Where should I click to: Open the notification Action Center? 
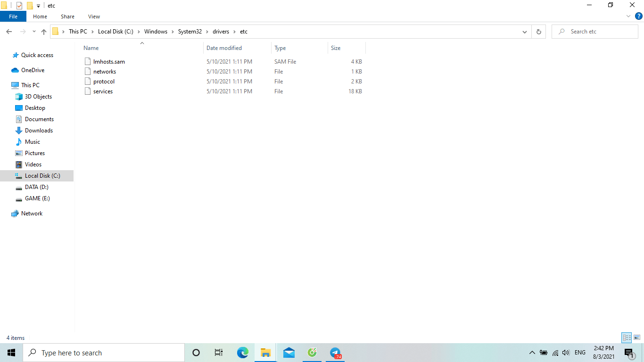point(629,353)
